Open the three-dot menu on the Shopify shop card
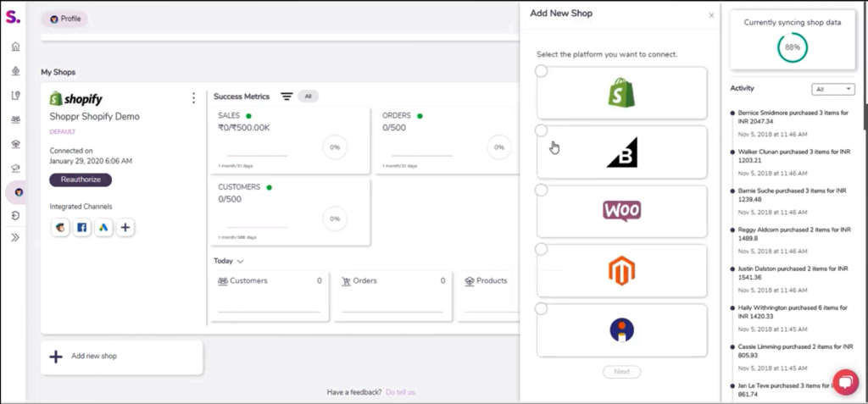This screenshot has height=404, width=868. 194,98
